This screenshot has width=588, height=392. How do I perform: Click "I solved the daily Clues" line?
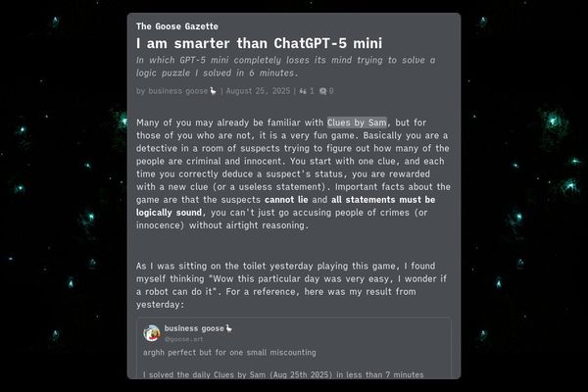coord(284,374)
